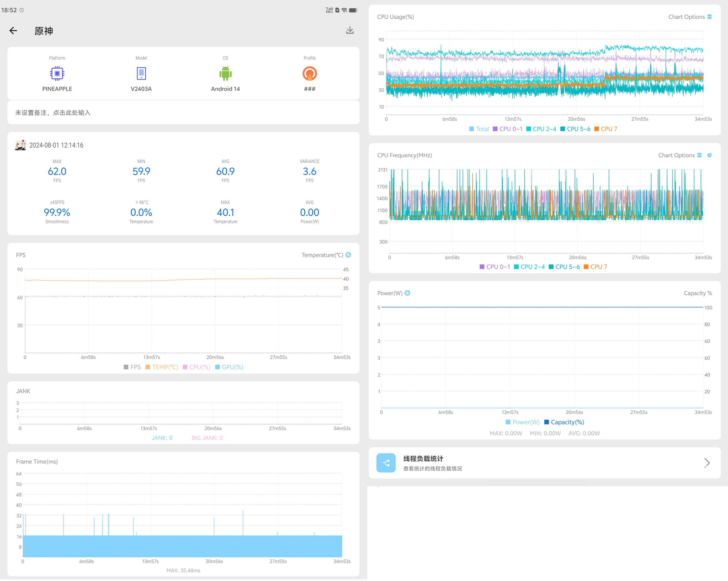Toggle Power(W) series in power chart legend
Screen dimensions: 728x581
522,422
